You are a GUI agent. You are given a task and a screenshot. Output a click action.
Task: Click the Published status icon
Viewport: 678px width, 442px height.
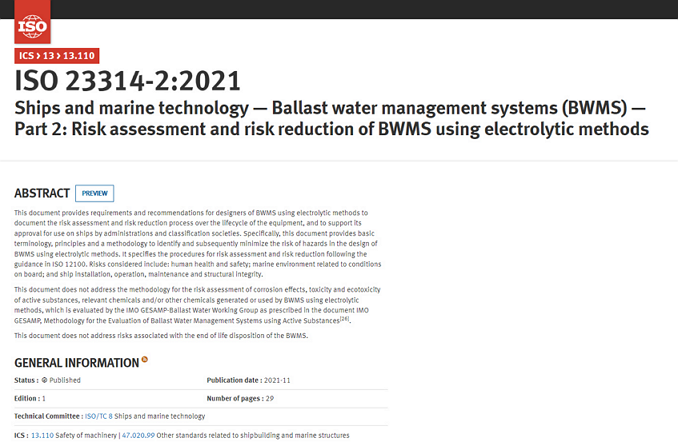(44, 380)
